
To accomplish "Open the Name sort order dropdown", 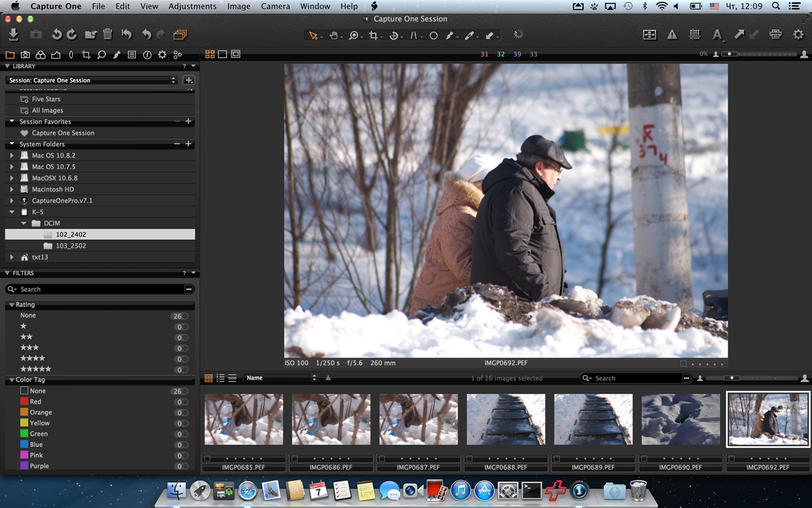I will (280, 378).
